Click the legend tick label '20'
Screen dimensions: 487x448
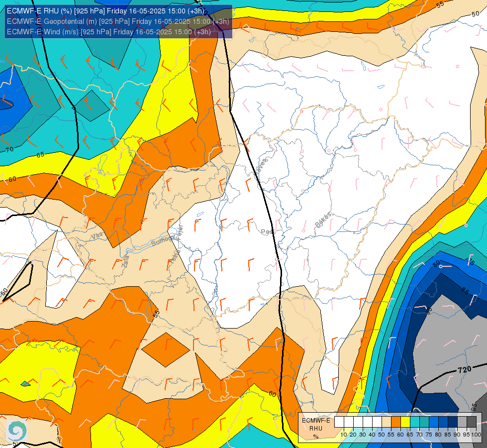pos(353,435)
